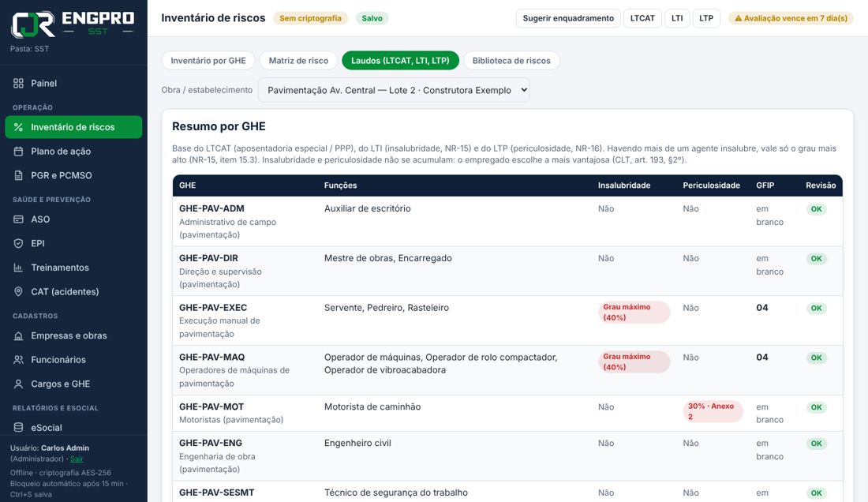The height and width of the screenshot is (502, 868).
Task: Open the eSocial section
Action: click(x=73, y=427)
